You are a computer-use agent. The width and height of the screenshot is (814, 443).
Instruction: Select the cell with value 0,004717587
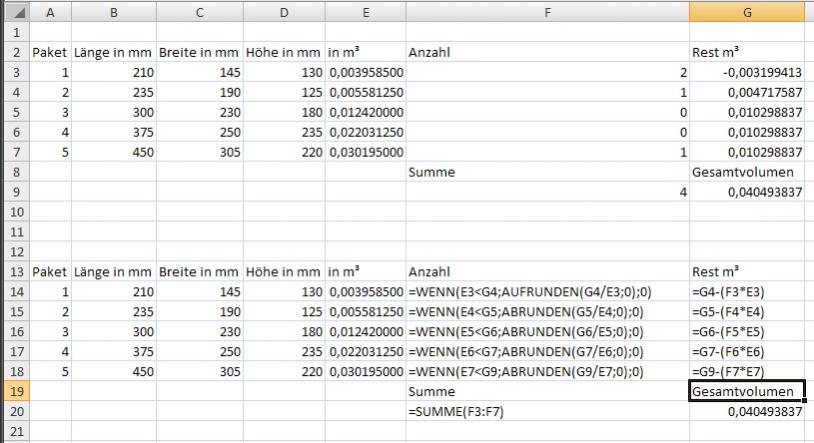coord(747,91)
